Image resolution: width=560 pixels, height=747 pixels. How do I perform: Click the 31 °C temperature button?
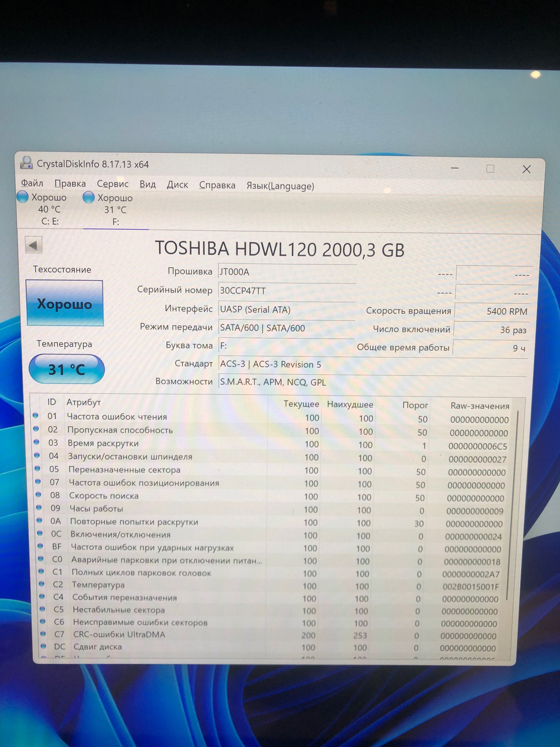(66, 369)
